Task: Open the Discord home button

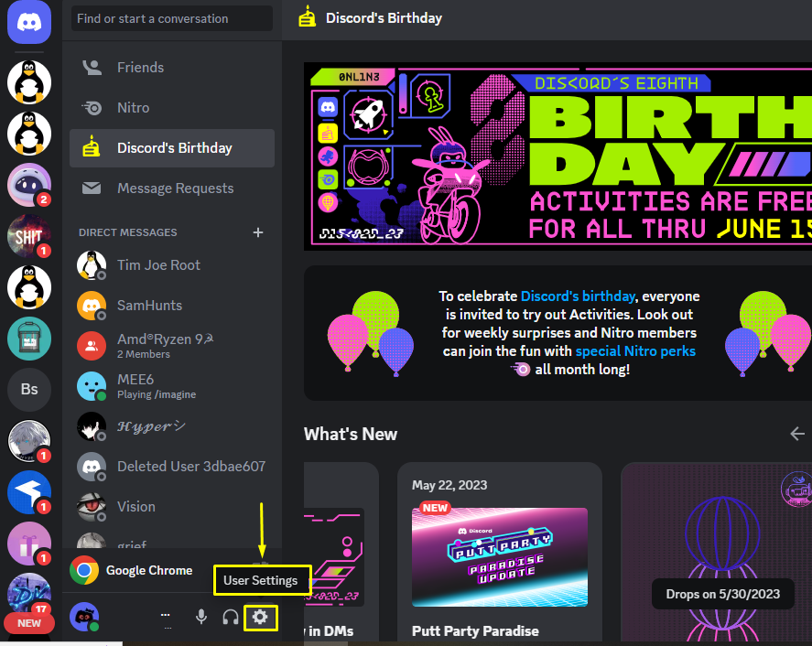Action: (29, 22)
